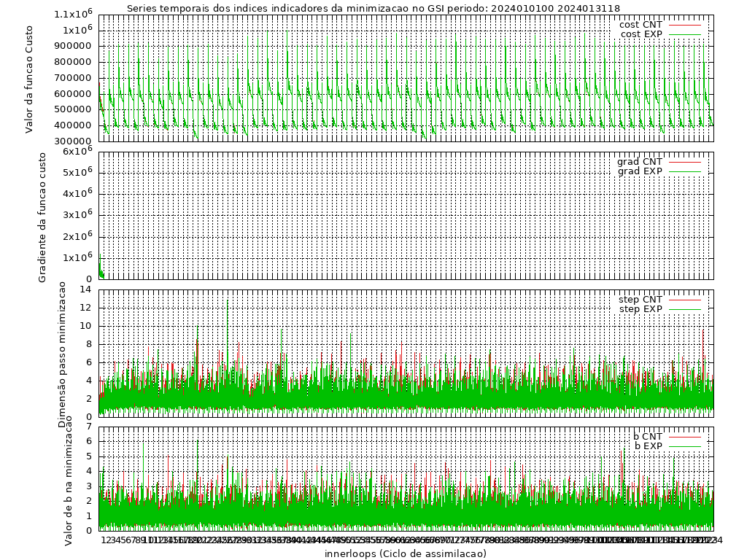The image size is (747, 560).
Task: Select the 'innerloops (Ciclo de assimilacao)' x-axis label
Action: [406, 553]
